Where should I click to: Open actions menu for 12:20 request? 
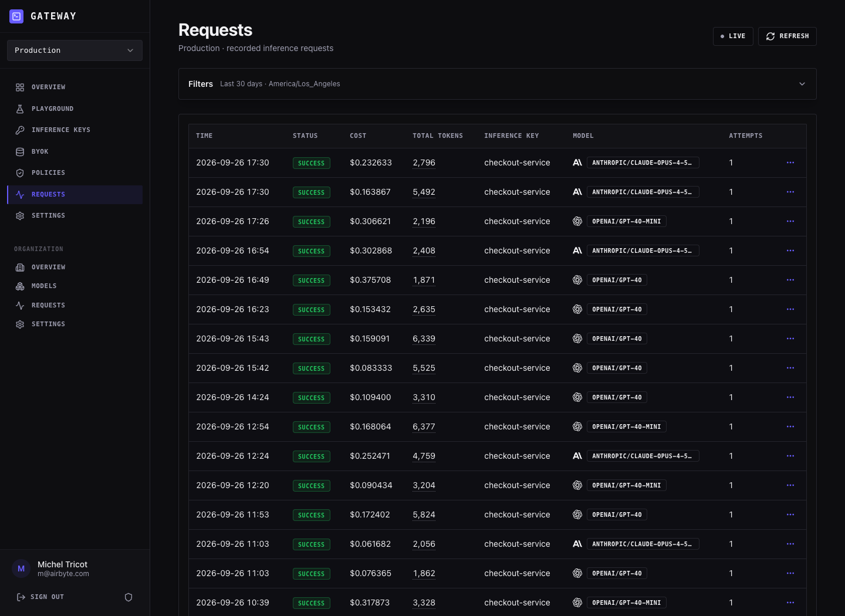point(790,485)
